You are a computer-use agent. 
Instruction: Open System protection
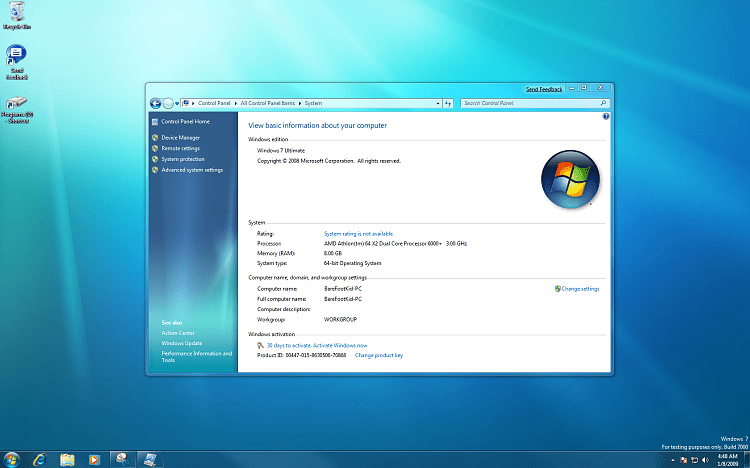[x=183, y=159]
